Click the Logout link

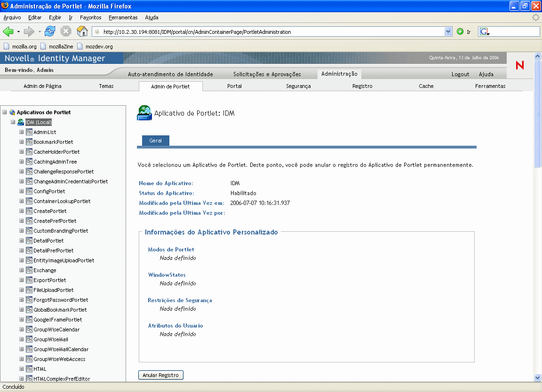tap(461, 74)
